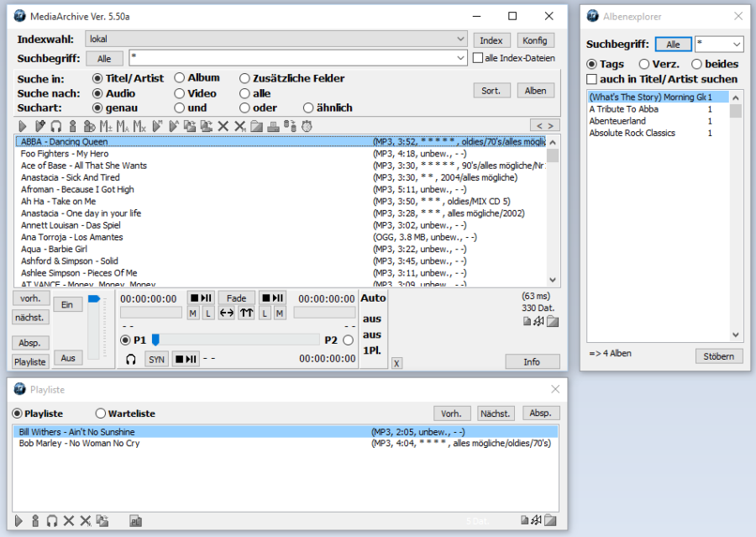The height and width of the screenshot is (537, 756).
Task: Click the Stöbern button
Action: coord(719,356)
